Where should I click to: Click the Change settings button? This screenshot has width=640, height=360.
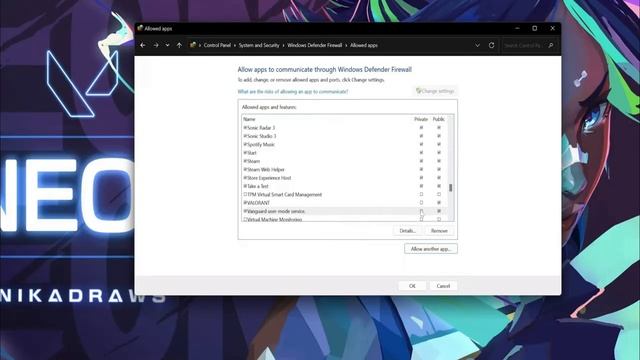click(x=435, y=91)
